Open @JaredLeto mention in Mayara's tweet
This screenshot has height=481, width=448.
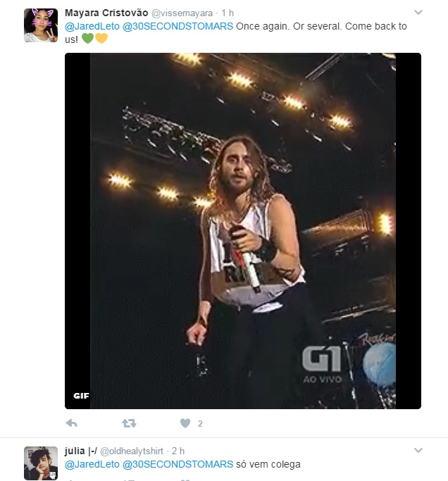pyautogui.click(x=92, y=26)
